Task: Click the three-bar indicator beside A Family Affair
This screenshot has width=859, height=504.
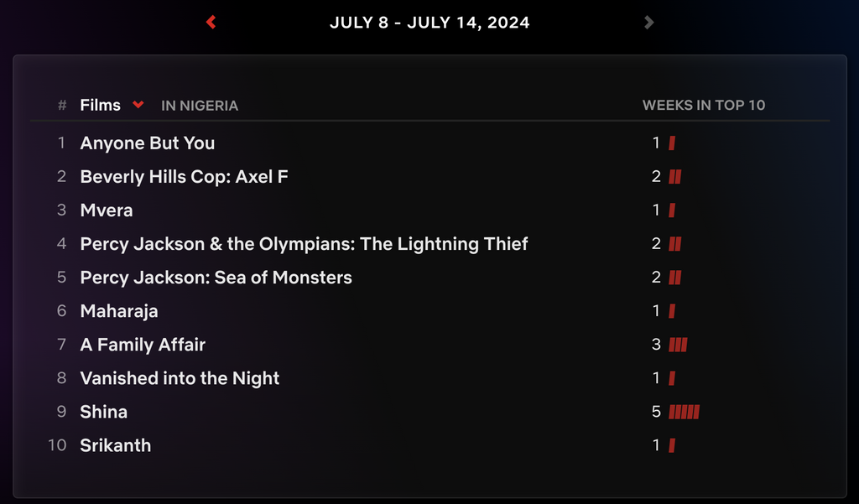Action: click(x=676, y=345)
